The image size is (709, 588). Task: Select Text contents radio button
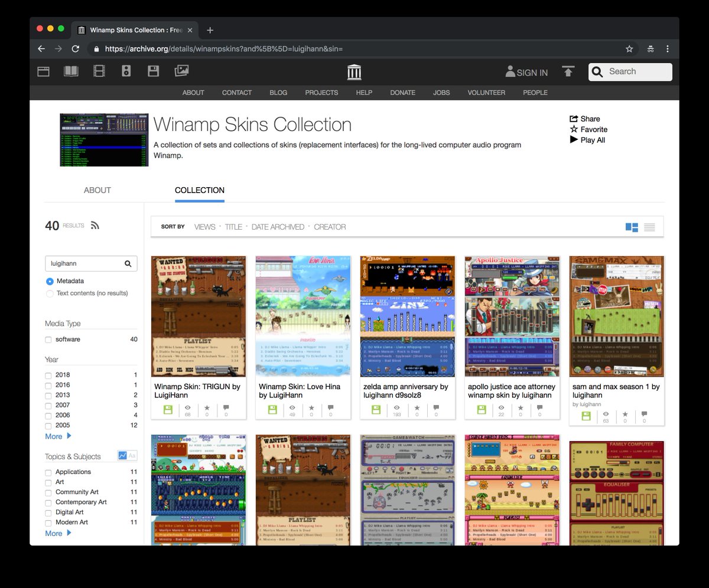50,293
